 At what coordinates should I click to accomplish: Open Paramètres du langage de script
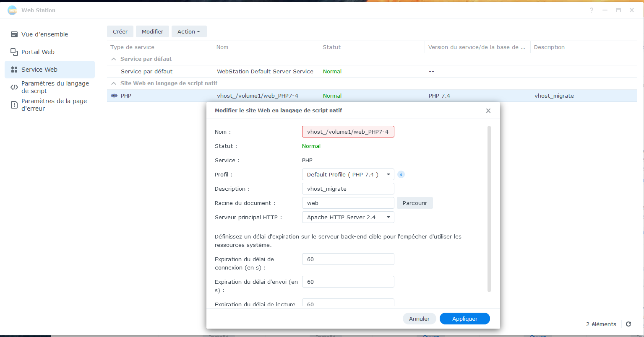tap(50, 87)
